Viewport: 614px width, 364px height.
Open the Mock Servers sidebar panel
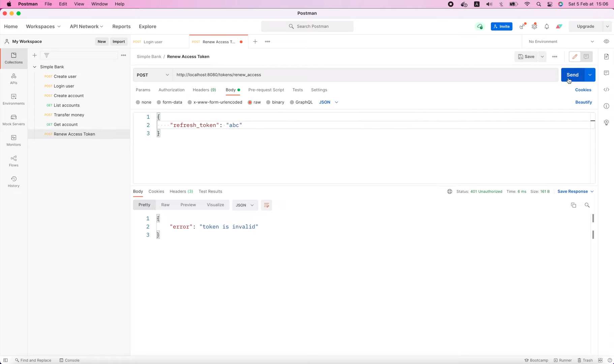click(14, 120)
